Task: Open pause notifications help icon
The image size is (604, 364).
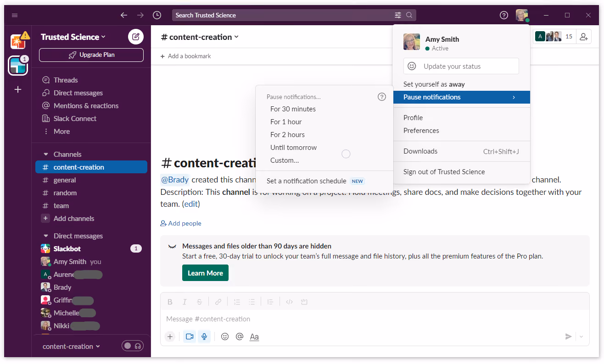Action: 381,97
